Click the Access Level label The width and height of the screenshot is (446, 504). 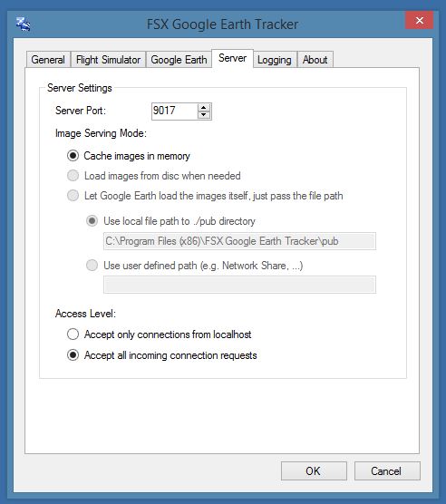(85, 314)
